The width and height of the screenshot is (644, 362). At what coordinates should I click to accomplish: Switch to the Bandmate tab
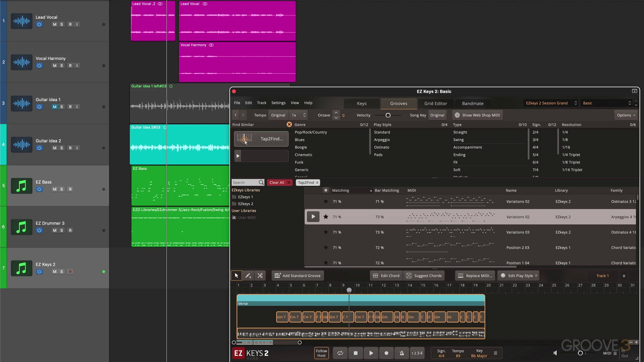(x=473, y=104)
